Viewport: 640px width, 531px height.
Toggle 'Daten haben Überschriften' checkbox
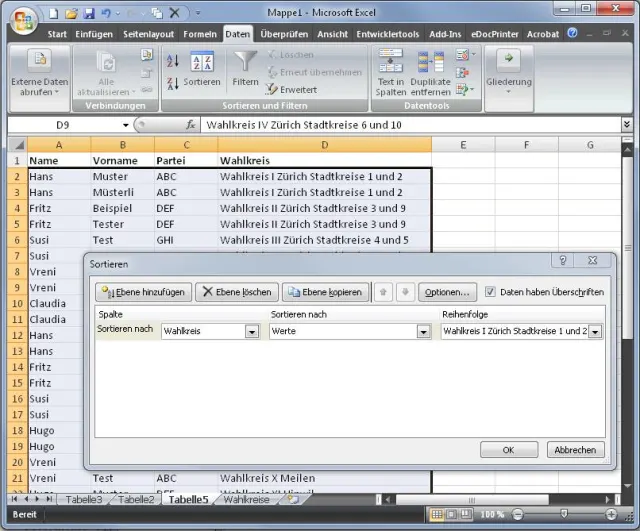(490, 292)
